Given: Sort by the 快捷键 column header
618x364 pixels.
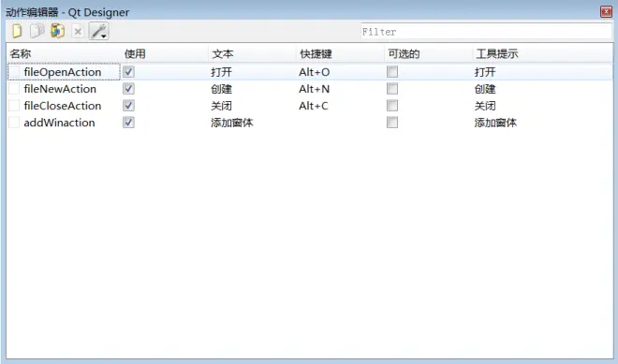Looking at the screenshot, I should [x=316, y=53].
